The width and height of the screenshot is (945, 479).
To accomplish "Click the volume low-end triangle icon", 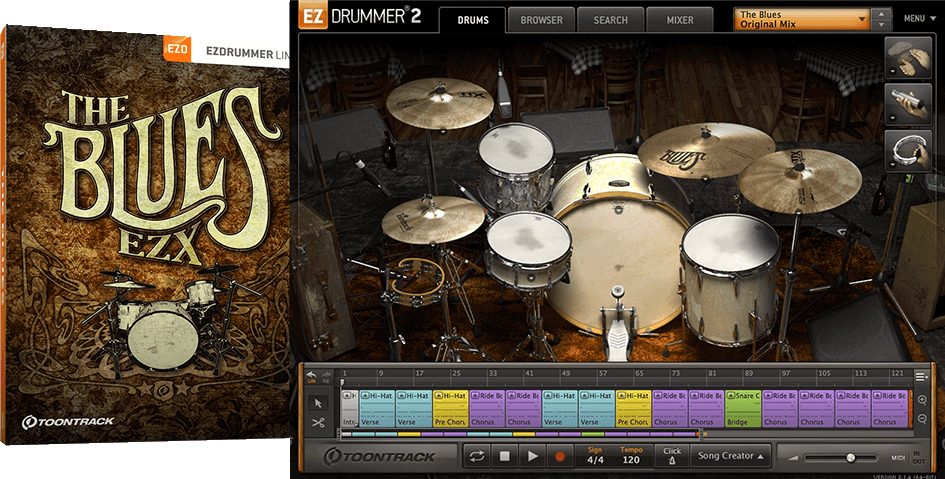I will 793,459.
